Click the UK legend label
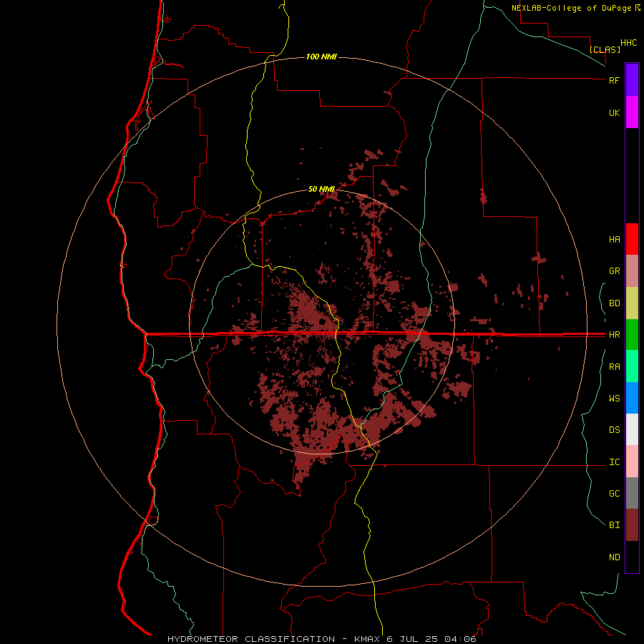Viewport: 644px width, 644px height. (614, 112)
